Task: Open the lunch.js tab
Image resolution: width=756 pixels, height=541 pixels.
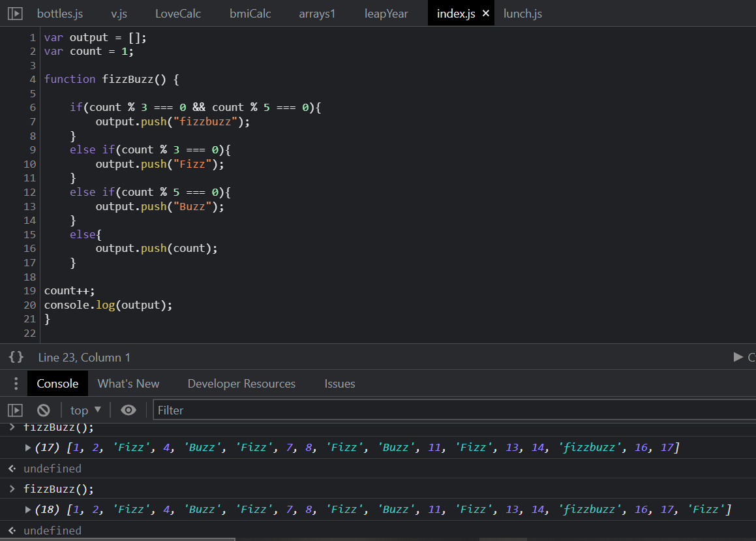Action: coord(522,14)
